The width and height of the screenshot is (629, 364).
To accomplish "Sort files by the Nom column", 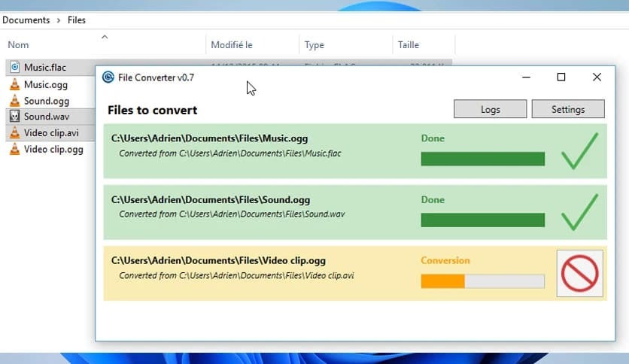I will tap(18, 45).
